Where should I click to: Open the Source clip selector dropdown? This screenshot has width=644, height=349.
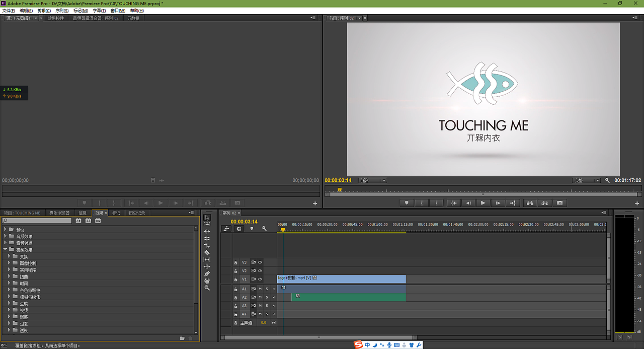pos(36,18)
